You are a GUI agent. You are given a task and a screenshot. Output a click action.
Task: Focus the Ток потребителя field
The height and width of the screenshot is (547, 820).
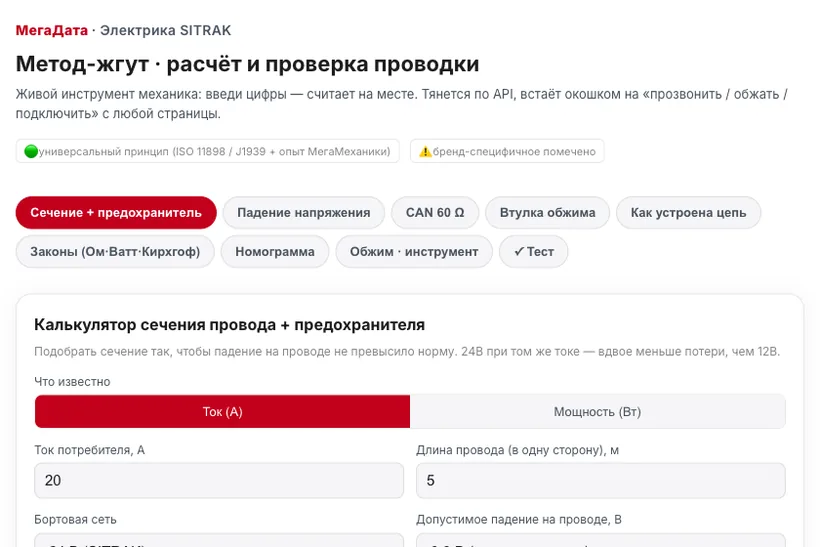[219, 480]
